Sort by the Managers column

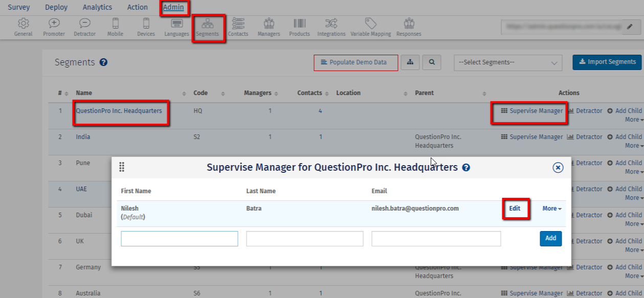point(276,94)
